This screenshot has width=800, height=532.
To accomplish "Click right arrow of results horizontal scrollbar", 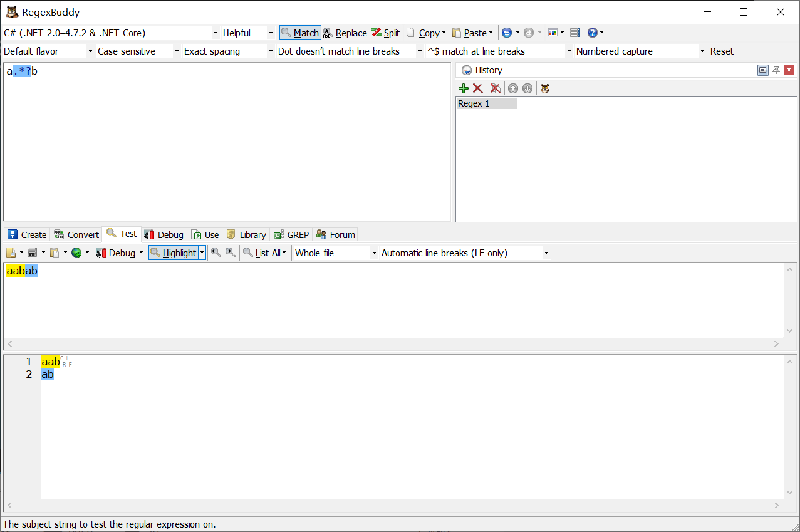I will pyautogui.click(x=777, y=505).
